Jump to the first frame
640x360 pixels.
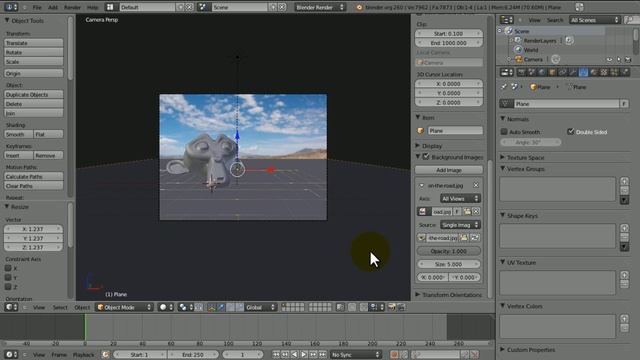coord(276,355)
